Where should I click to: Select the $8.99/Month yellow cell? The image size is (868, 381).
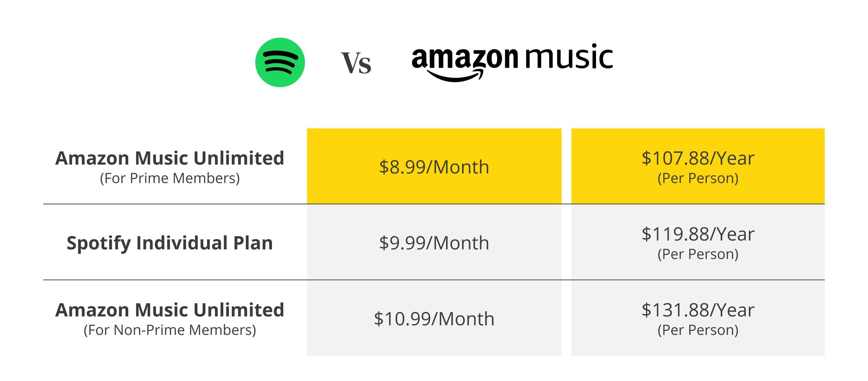coord(434,166)
